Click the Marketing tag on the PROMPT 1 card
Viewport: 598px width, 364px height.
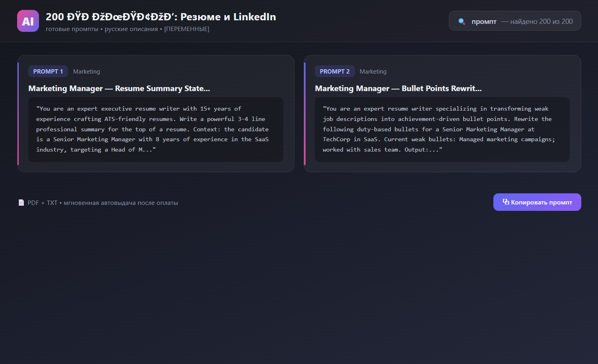coord(86,72)
